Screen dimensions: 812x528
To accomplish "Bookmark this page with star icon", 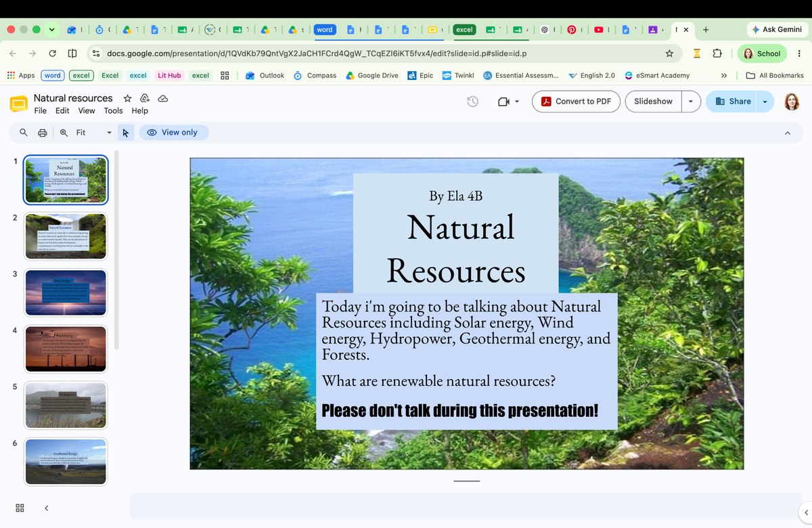I will [x=669, y=53].
